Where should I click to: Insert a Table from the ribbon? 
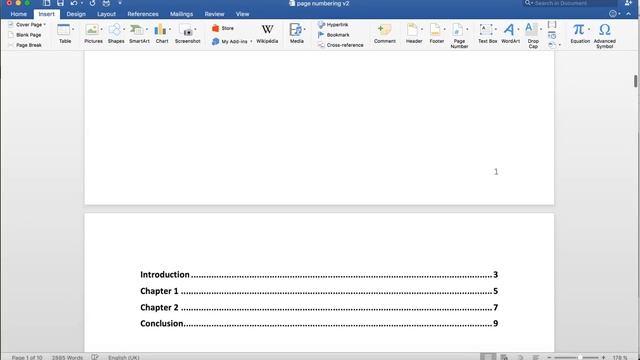point(64,33)
